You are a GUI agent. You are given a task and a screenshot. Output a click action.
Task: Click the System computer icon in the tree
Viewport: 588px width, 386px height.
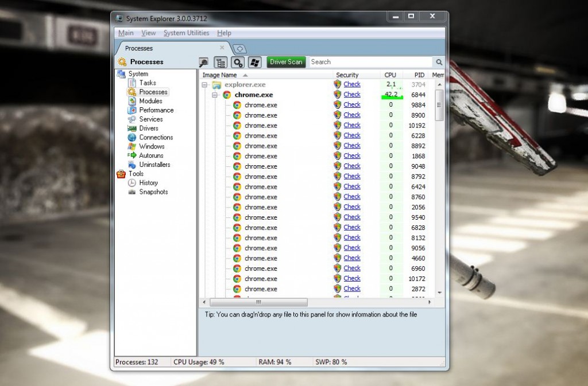[121, 74]
